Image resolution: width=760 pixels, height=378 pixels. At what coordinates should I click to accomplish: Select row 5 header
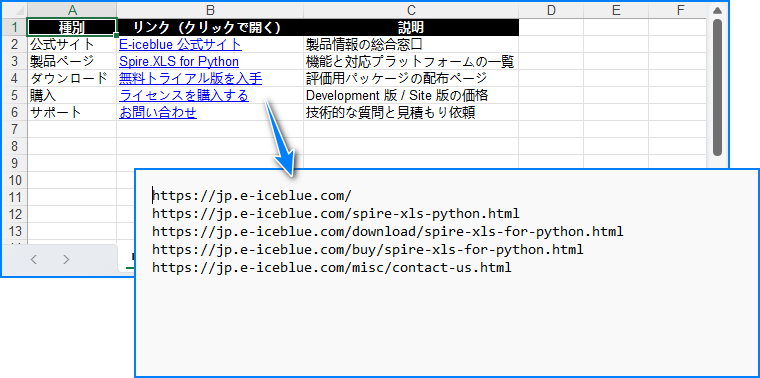tap(14, 95)
